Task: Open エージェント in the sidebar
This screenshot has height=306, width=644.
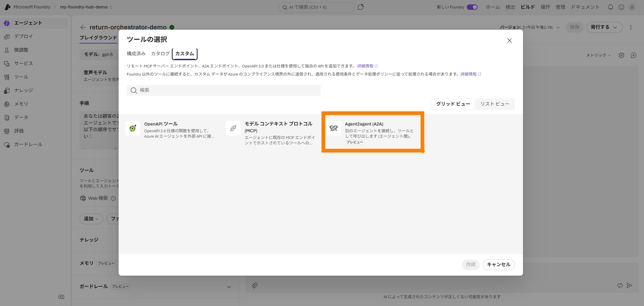Action: [34, 23]
